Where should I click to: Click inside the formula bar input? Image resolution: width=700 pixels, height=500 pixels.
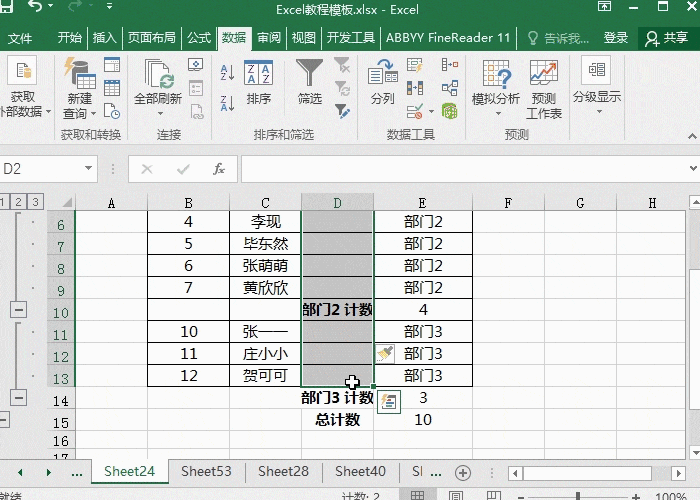tap(464, 169)
